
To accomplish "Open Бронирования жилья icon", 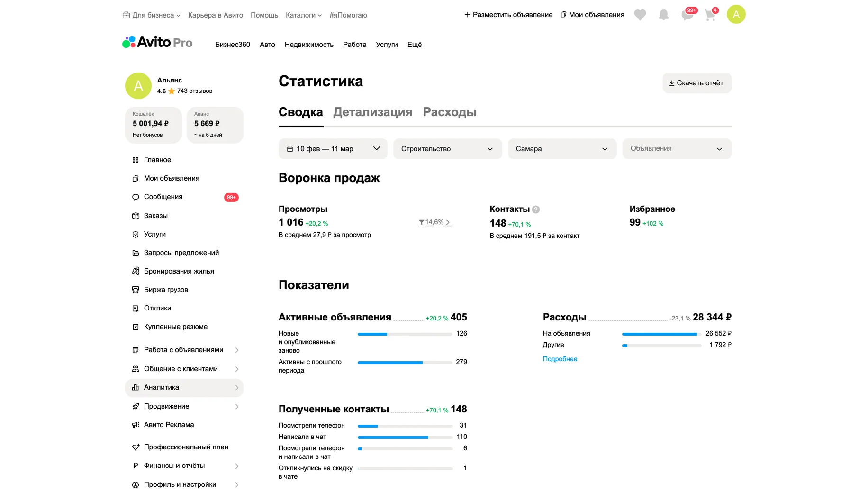I will click(x=136, y=271).
